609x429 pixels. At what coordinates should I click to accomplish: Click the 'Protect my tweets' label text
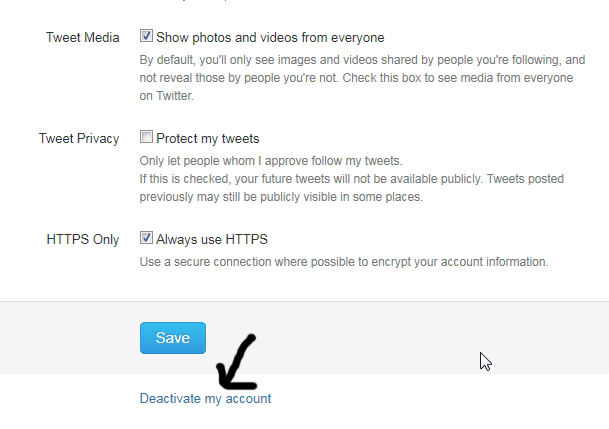(208, 139)
